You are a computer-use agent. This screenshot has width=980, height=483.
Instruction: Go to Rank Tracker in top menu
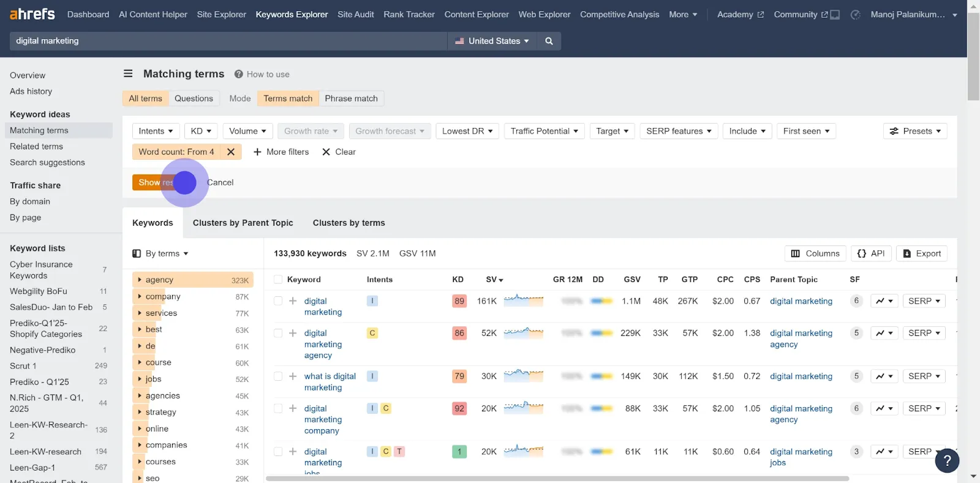pos(409,14)
